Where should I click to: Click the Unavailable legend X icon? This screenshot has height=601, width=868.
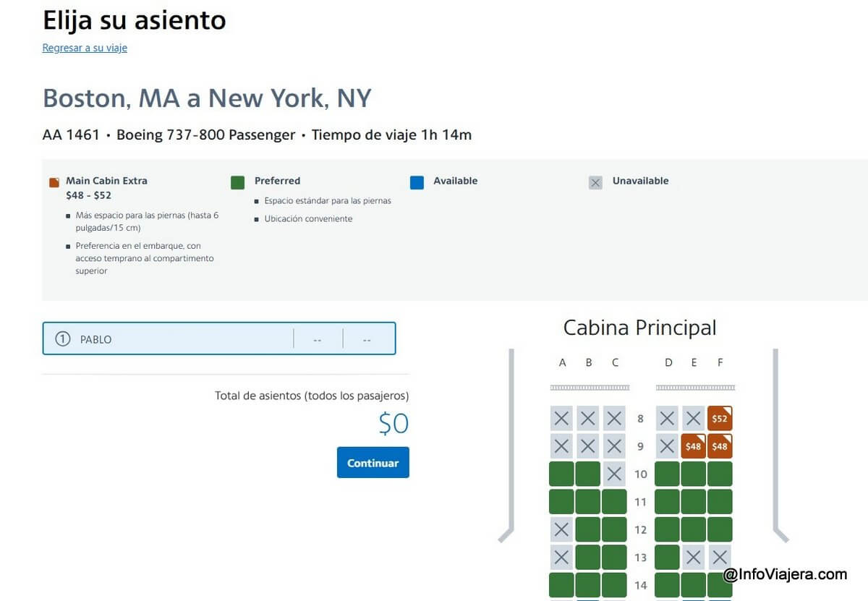[x=595, y=182]
